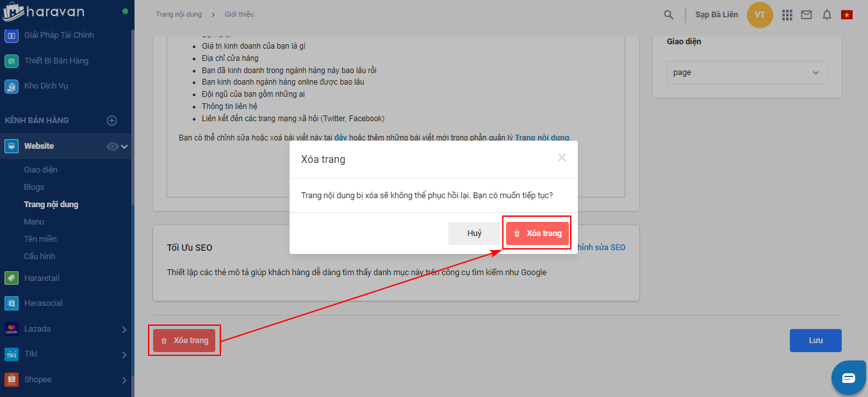
Task: Click the Harasocial icon
Action: pos(11,303)
